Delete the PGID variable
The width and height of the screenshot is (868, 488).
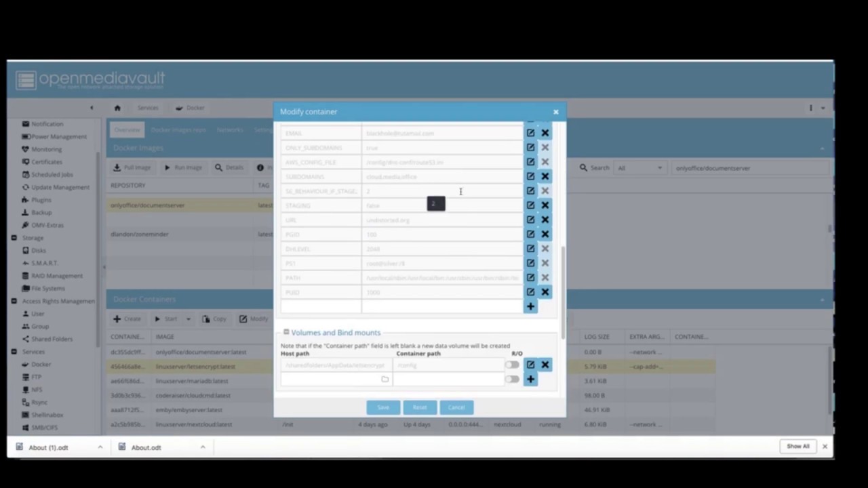[x=545, y=234]
